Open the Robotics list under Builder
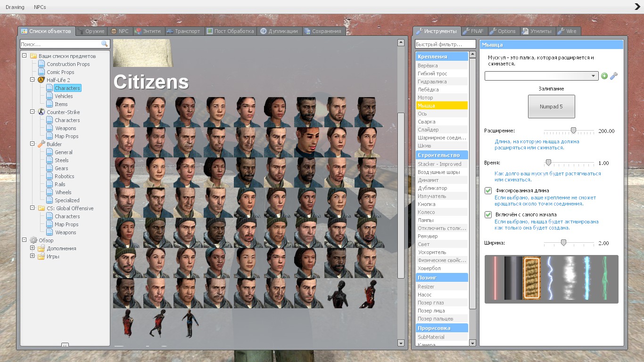 tap(65, 176)
